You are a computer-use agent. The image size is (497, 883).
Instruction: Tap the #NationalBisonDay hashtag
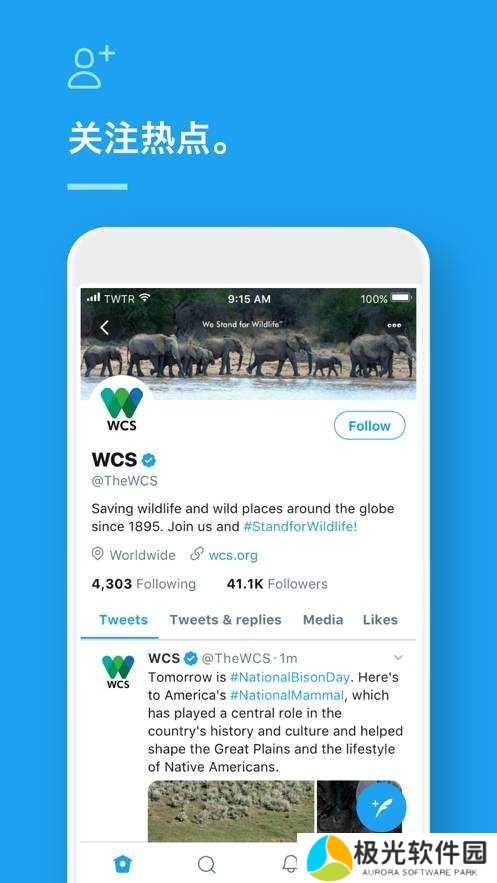tap(290, 677)
